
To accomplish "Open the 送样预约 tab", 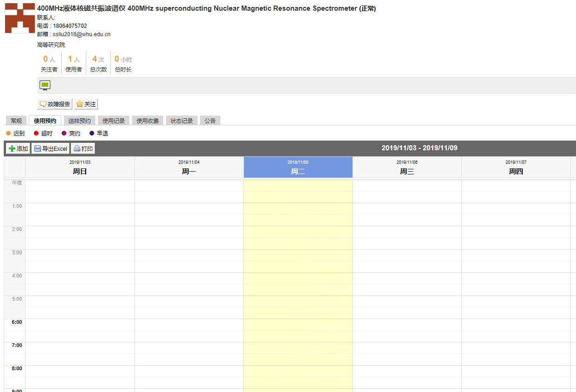I will coord(79,121).
